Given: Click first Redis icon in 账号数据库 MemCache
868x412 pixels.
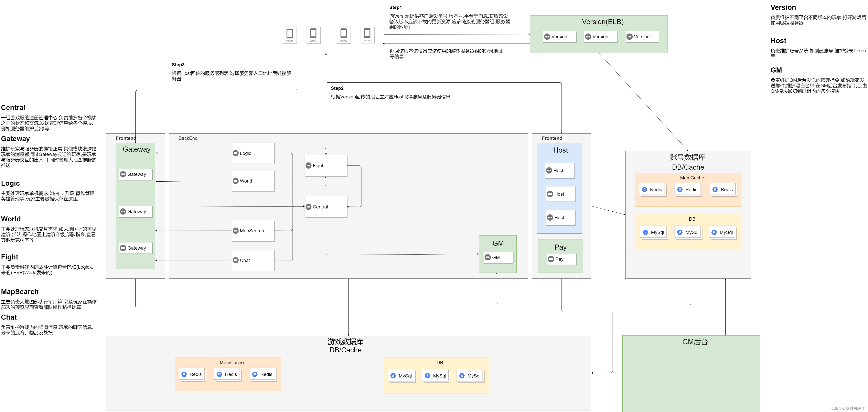Looking at the screenshot, I should [645, 189].
